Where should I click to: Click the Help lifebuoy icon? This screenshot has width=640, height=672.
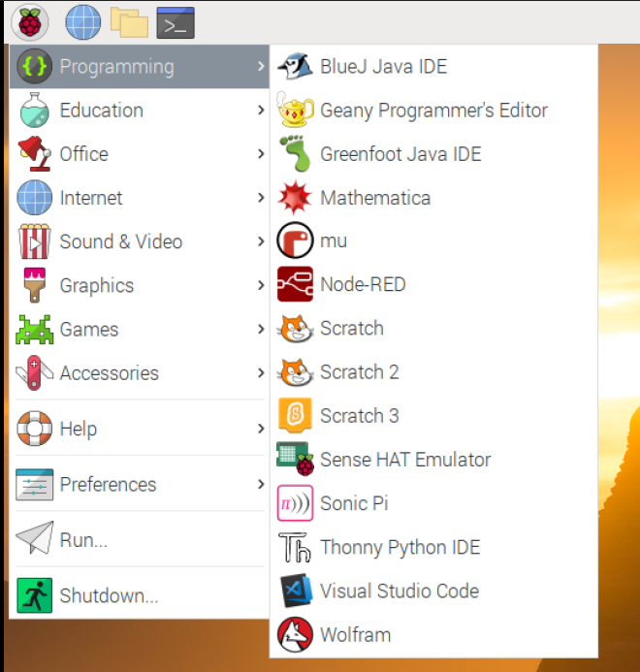34,429
